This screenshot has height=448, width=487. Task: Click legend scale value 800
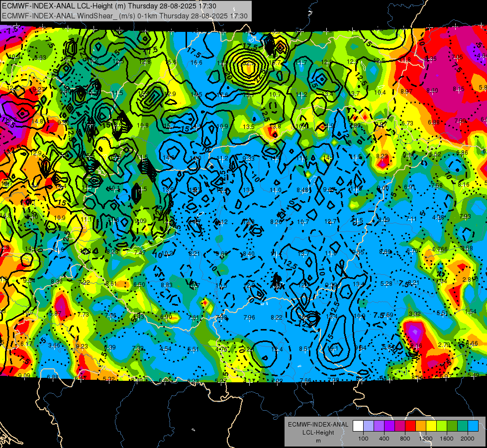tap(405, 439)
